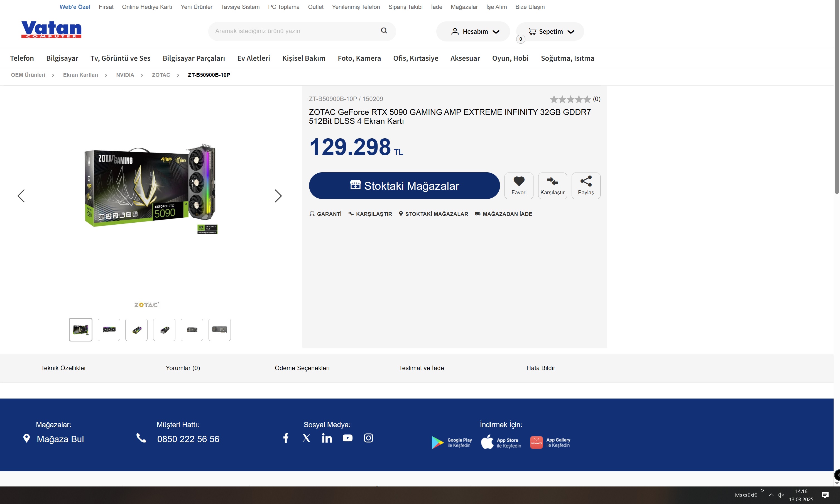Open the Hata Bildir tab
The height and width of the screenshot is (504, 840).
541,368
